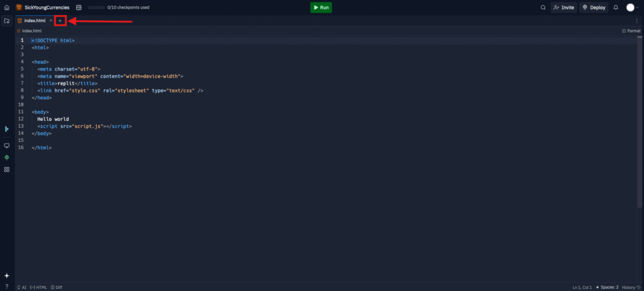644x291 pixels.
Task: Place cursor on the '<!DOCTYPE html>' line
Action: click(53, 40)
